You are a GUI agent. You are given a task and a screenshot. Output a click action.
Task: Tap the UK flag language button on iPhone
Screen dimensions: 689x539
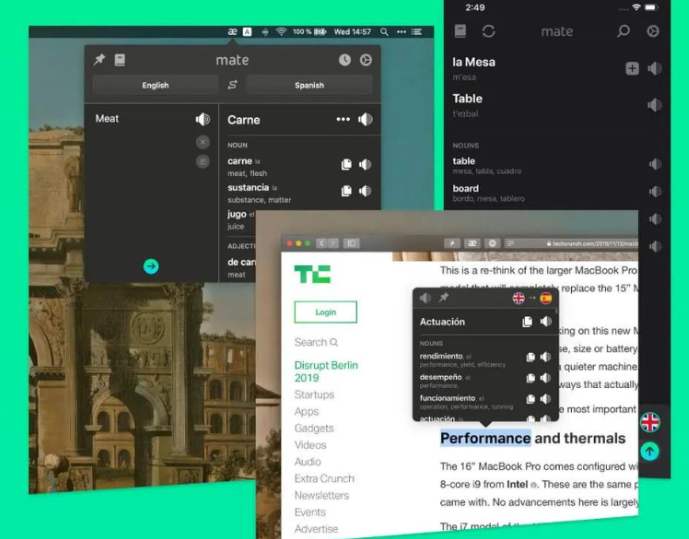tap(650, 422)
